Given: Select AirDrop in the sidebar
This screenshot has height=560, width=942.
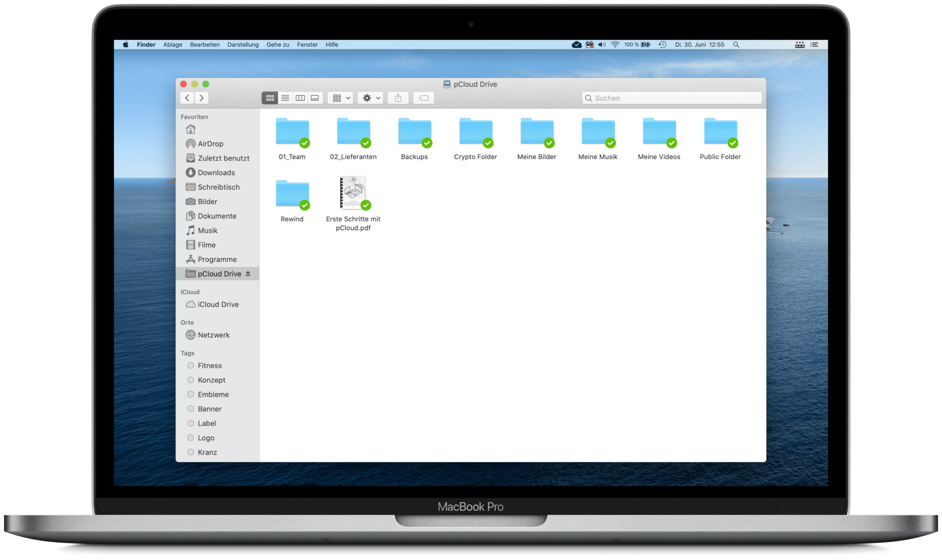Looking at the screenshot, I should tap(217, 144).
